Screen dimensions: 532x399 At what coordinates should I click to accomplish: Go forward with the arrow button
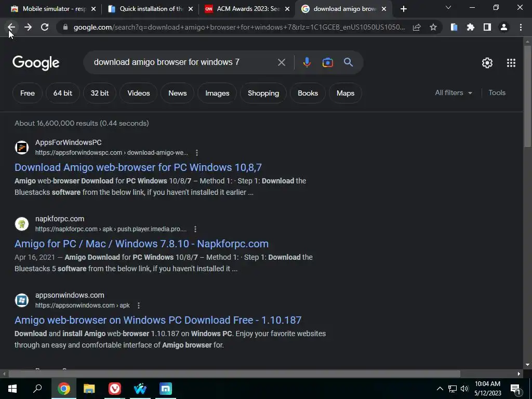[28, 27]
